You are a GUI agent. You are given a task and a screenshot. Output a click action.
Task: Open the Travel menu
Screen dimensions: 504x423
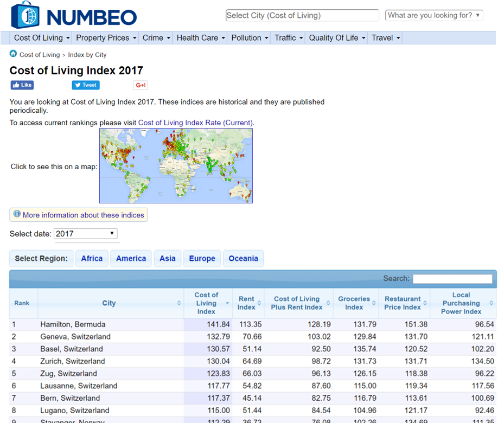[x=385, y=38]
